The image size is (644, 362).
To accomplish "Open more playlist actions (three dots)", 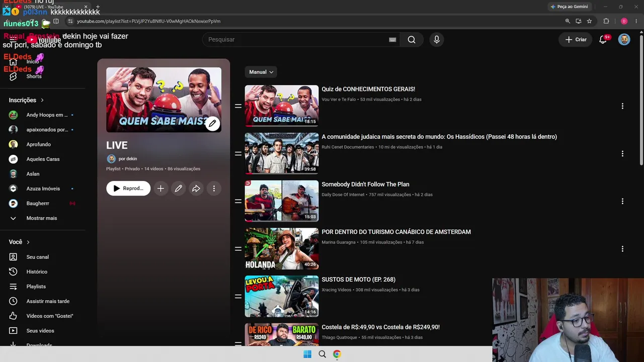I will 214,189.
